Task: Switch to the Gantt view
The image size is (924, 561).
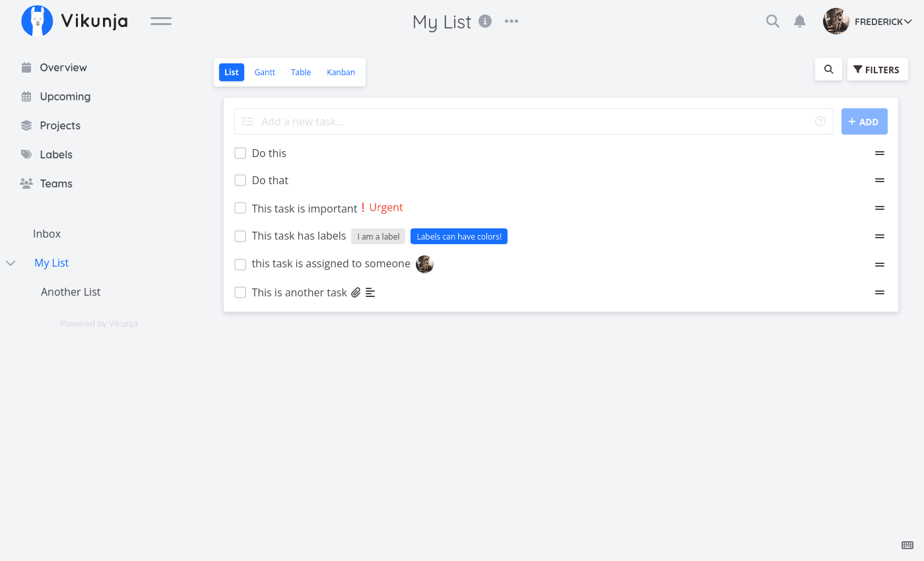Action: pos(265,73)
